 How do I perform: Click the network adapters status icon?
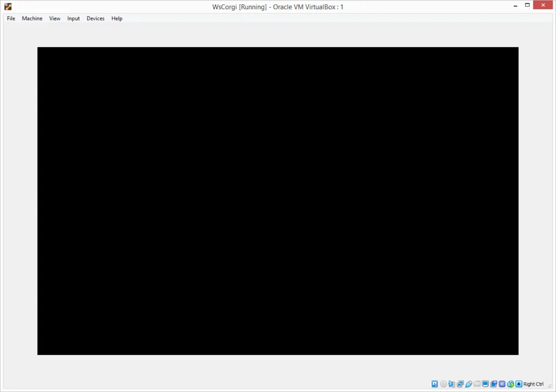tap(460, 384)
